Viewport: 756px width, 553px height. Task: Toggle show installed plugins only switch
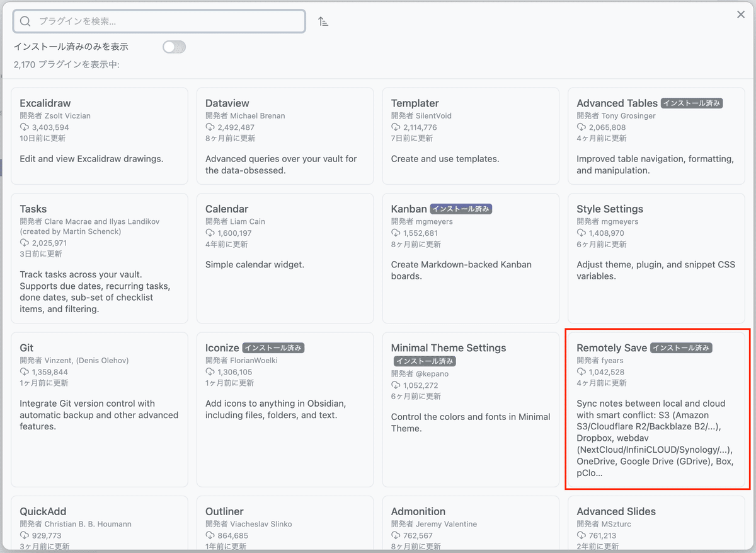click(174, 47)
